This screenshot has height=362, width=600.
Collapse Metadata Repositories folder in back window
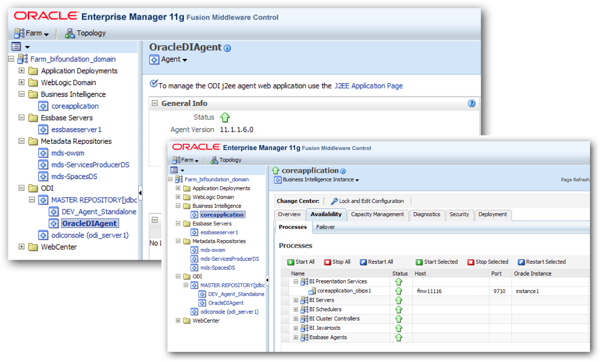pos(21,141)
